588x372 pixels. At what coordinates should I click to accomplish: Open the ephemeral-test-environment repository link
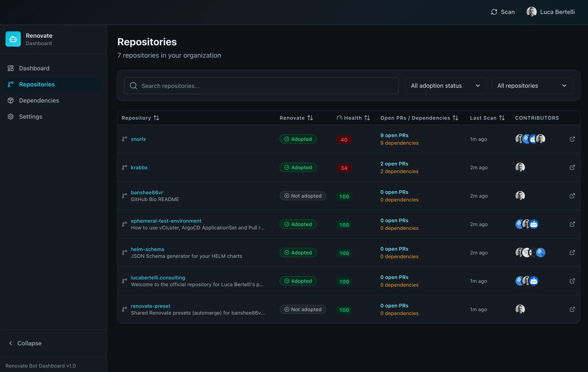[x=166, y=221]
